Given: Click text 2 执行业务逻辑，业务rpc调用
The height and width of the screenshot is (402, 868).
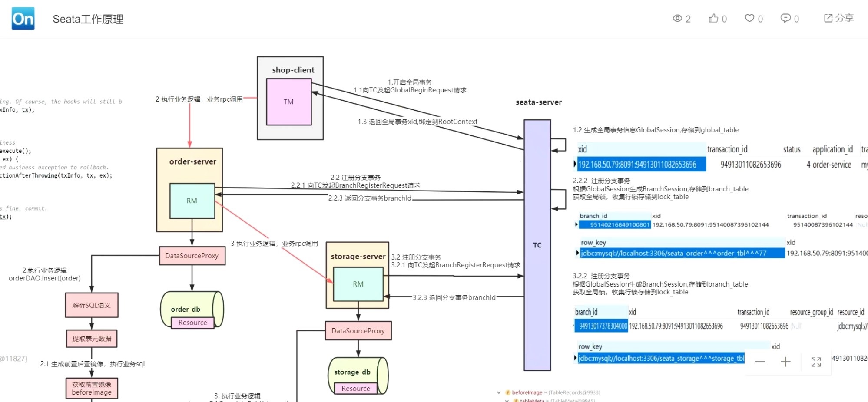Looking at the screenshot, I should [x=199, y=99].
